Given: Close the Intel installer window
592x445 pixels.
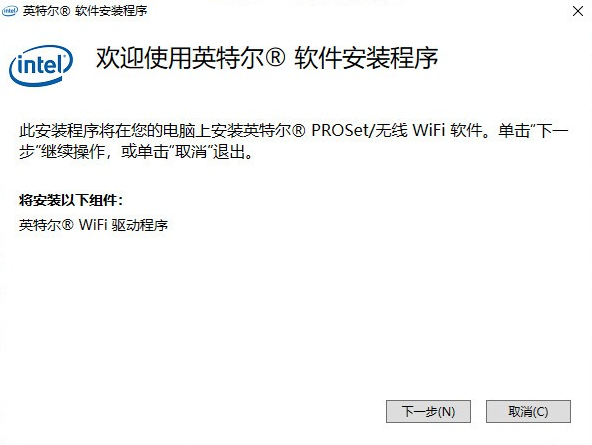Looking at the screenshot, I should tap(578, 11).
